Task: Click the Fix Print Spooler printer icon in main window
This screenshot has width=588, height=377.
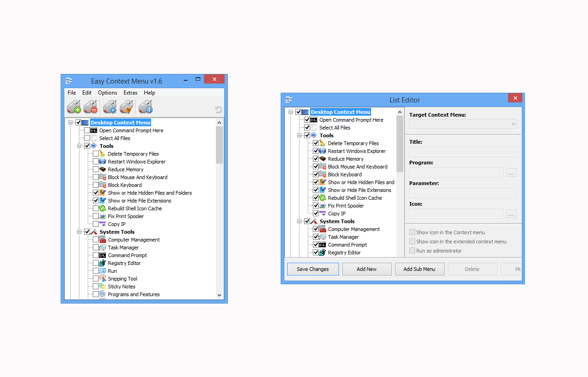Action: pyautogui.click(x=102, y=216)
